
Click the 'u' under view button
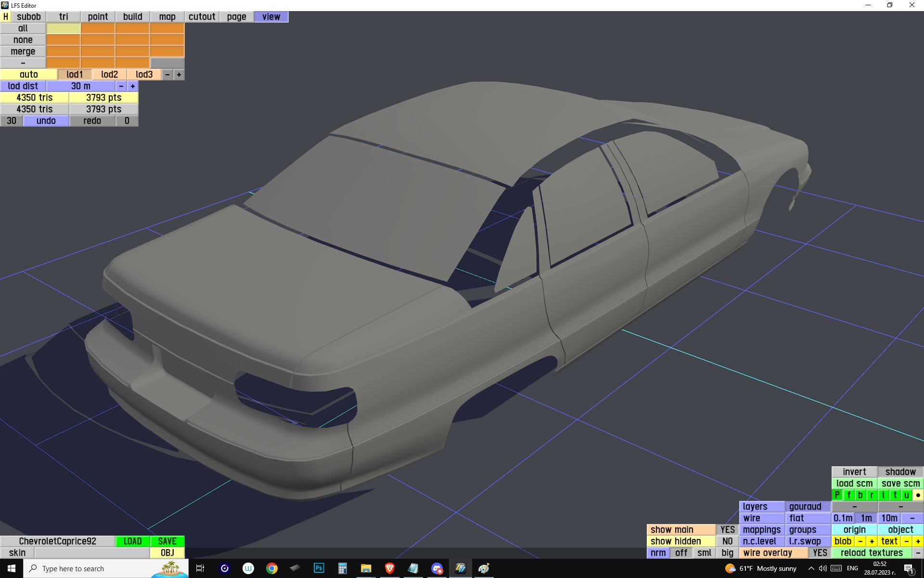pyautogui.click(x=906, y=495)
